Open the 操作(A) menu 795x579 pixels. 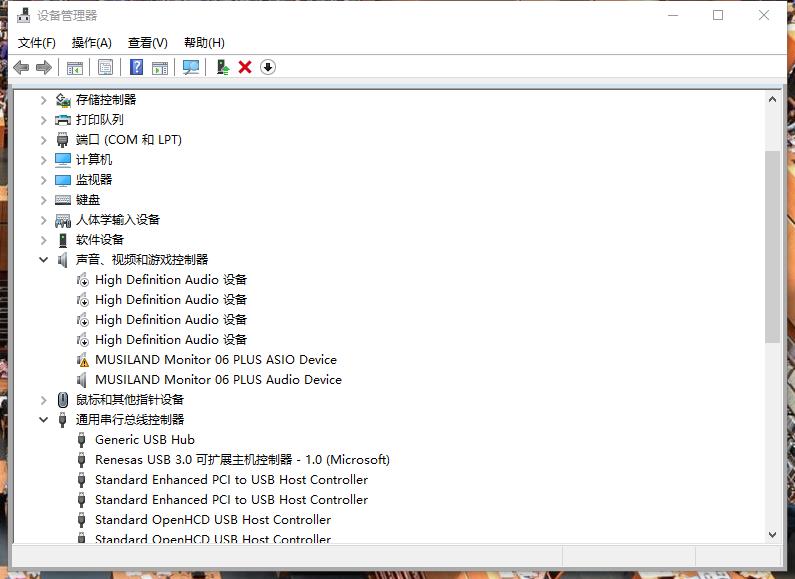click(91, 42)
